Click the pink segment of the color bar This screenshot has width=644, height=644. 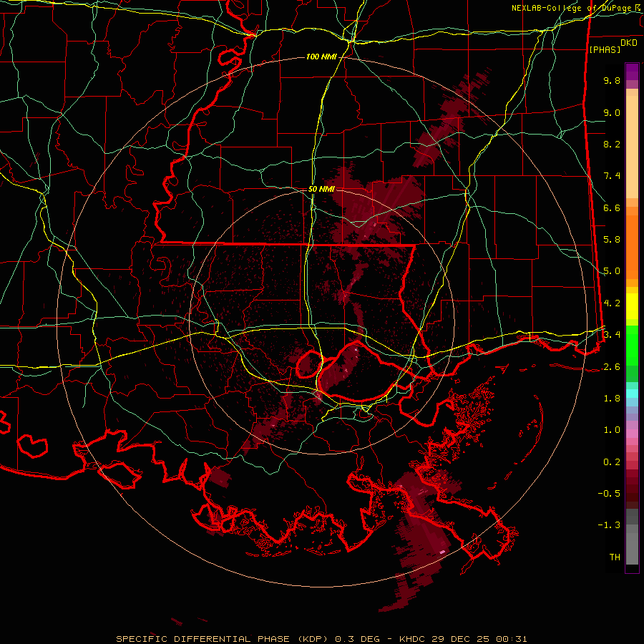(632, 434)
